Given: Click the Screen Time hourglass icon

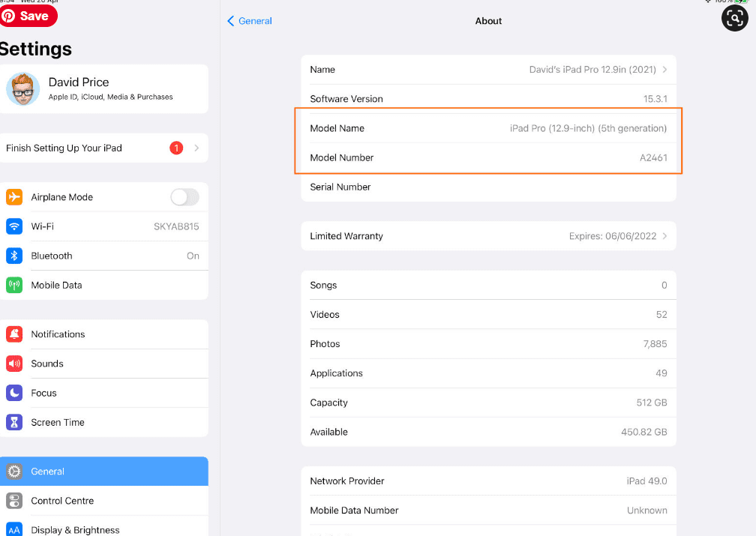Looking at the screenshot, I should point(14,422).
